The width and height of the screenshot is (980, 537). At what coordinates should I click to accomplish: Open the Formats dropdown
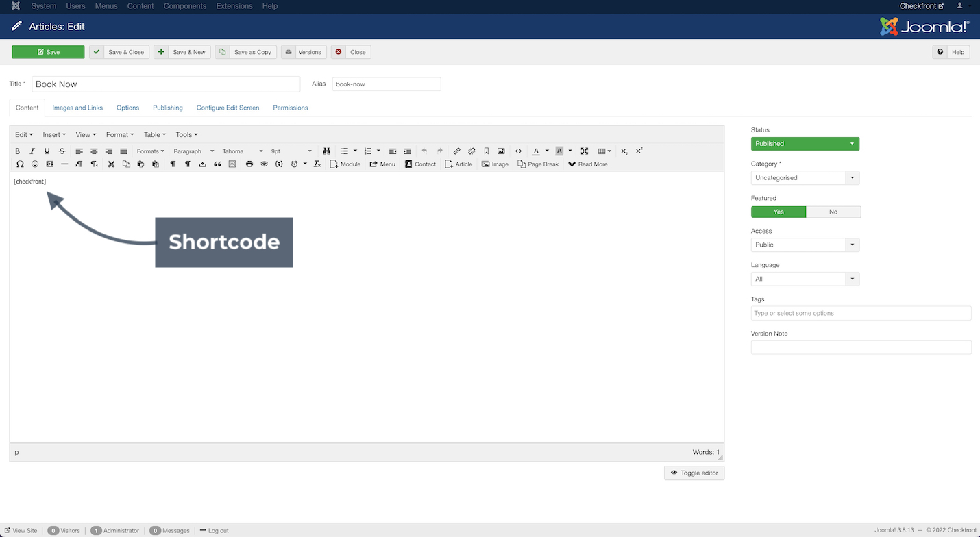tap(150, 151)
